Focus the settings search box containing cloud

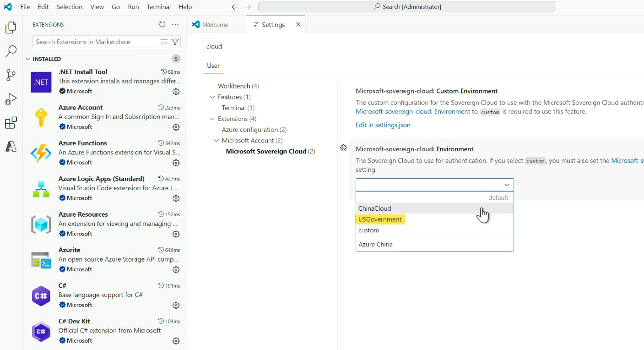[423, 46]
